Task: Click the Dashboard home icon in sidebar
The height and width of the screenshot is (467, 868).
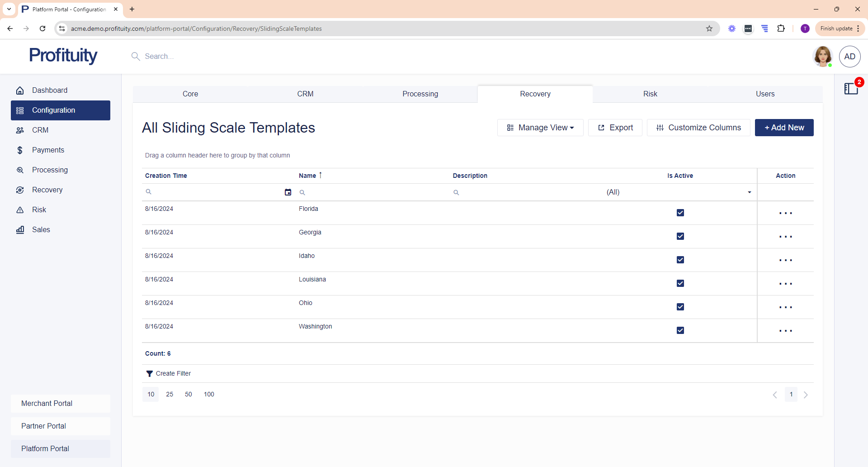Action: (20, 91)
